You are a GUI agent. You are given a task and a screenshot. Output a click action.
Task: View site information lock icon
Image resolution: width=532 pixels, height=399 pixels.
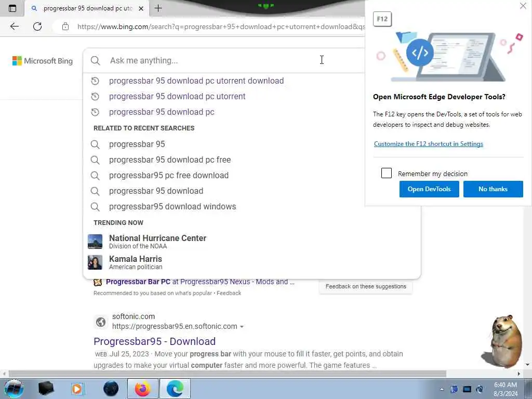(65, 26)
